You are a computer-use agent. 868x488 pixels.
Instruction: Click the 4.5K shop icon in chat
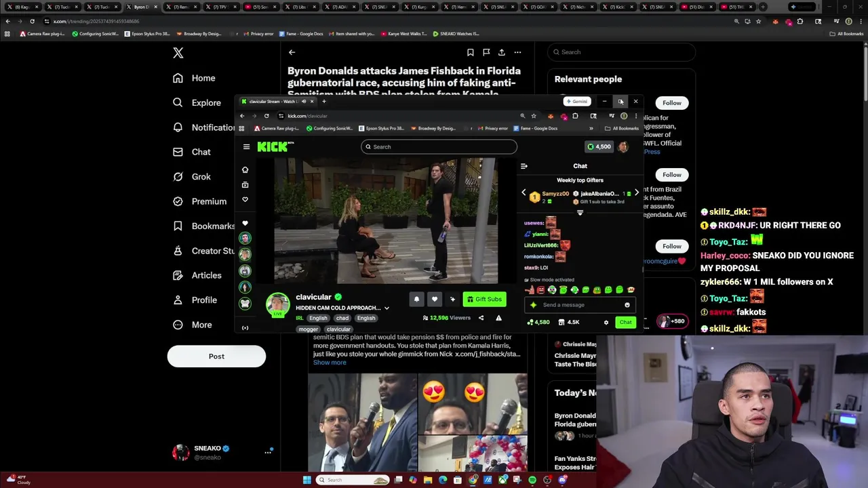[x=568, y=323]
